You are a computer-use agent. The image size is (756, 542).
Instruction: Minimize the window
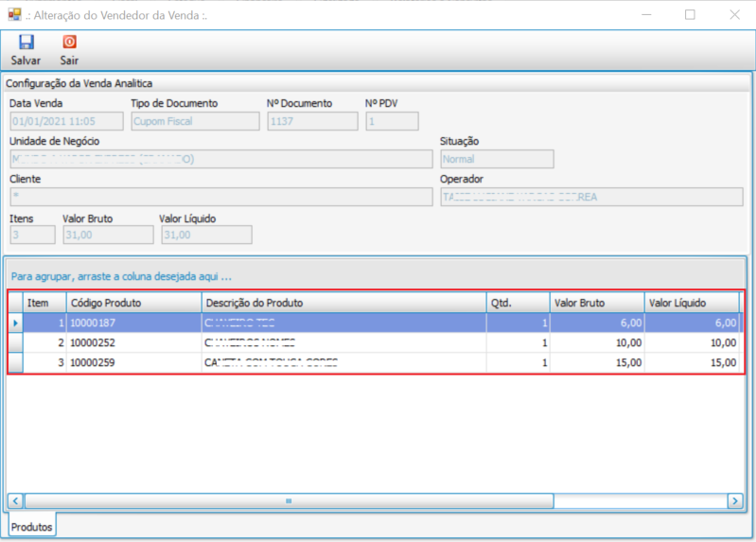[646, 15]
